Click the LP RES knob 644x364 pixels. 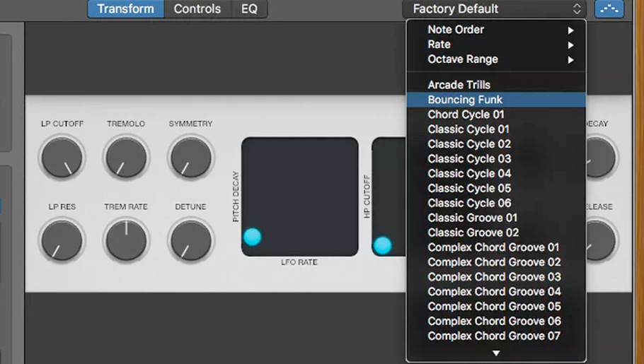62,240
